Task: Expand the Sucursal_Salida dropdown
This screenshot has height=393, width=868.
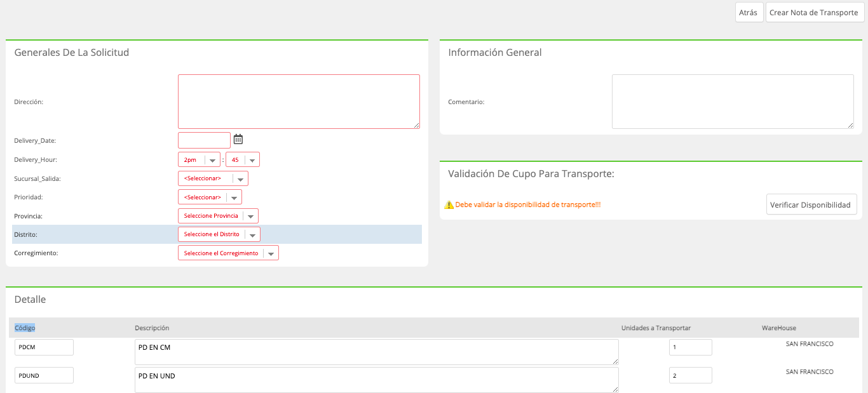Action: tap(213, 179)
